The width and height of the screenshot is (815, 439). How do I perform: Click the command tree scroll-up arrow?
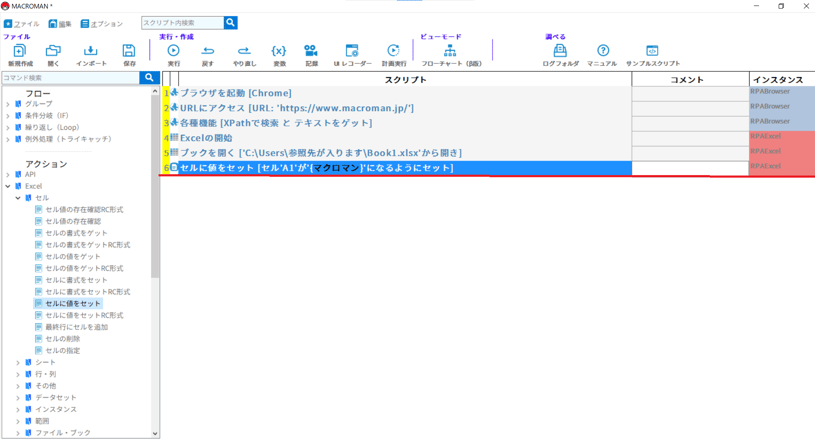[155, 91]
